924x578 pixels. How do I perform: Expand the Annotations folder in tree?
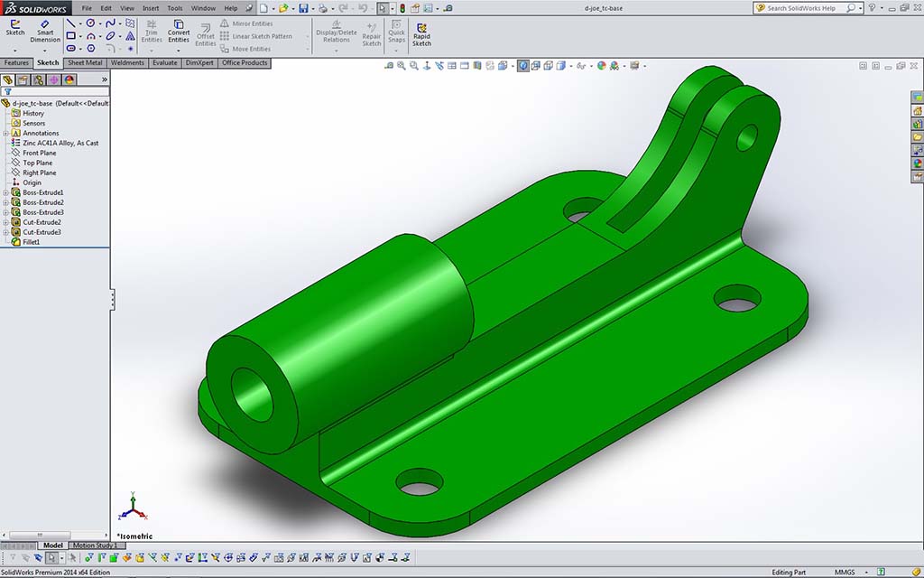(5, 134)
